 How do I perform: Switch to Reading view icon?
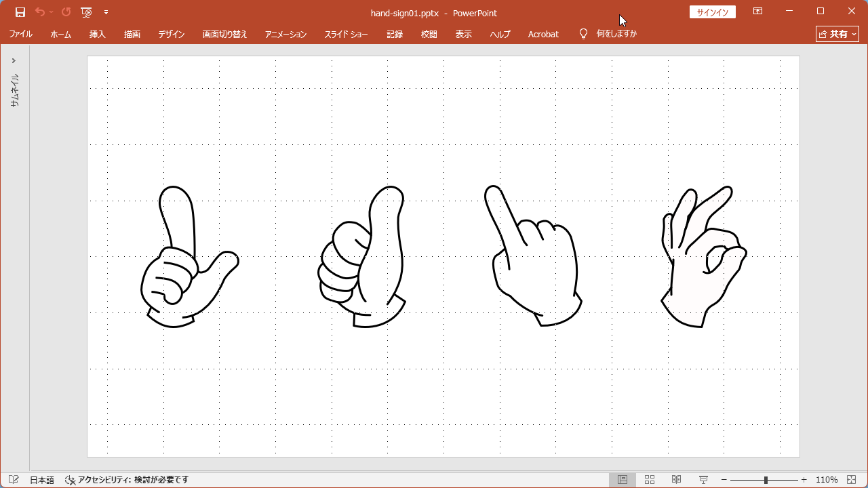pyautogui.click(x=676, y=480)
